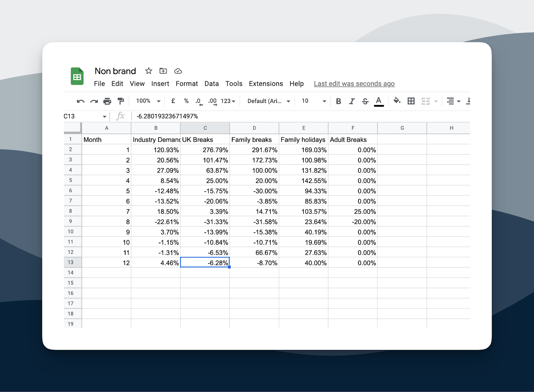Image resolution: width=534 pixels, height=392 pixels.
Task: Click the fx function icon
Action: [x=120, y=116]
